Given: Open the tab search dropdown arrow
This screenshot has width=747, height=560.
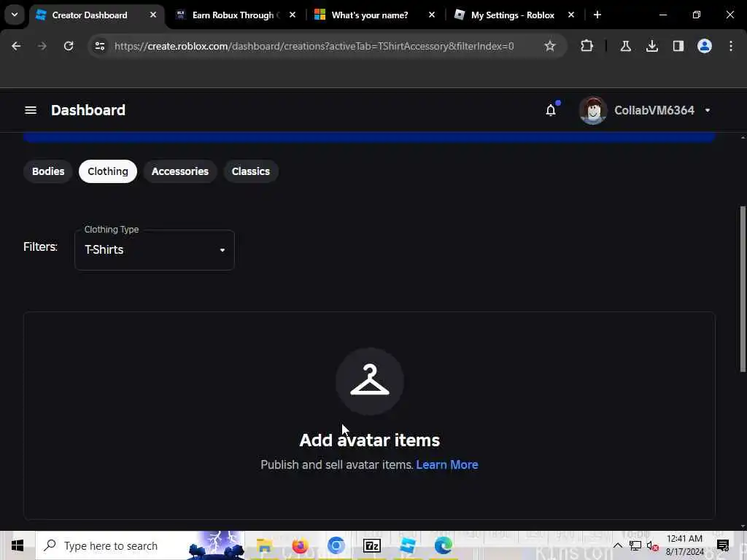Looking at the screenshot, I should pos(15,15).
